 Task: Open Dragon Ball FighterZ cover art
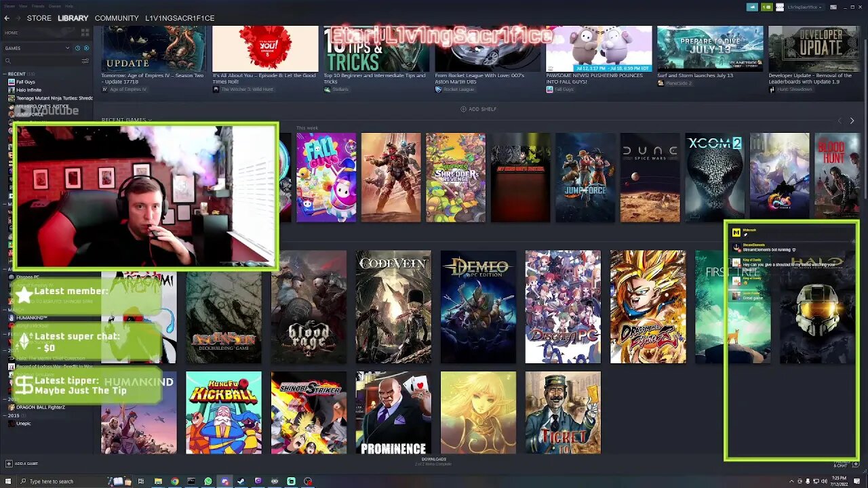(x=648, y=307)
